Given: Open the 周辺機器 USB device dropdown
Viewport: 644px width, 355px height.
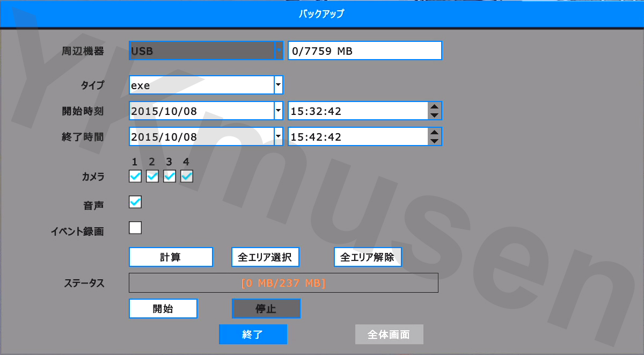Looking at the screenshot, I should pyautogui.click(x=206, y=51).
